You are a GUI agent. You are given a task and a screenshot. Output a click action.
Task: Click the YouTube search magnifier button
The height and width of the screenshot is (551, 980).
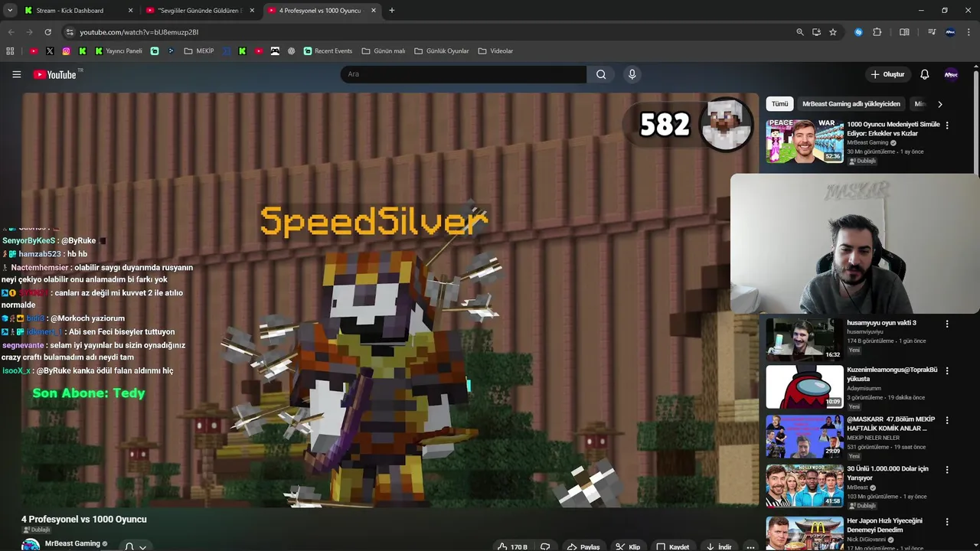(601, 74)
